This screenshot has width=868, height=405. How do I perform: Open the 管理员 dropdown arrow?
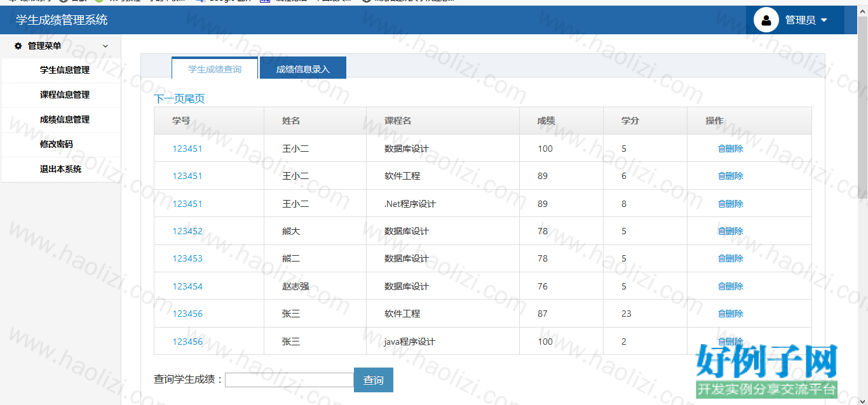[824, 20]
